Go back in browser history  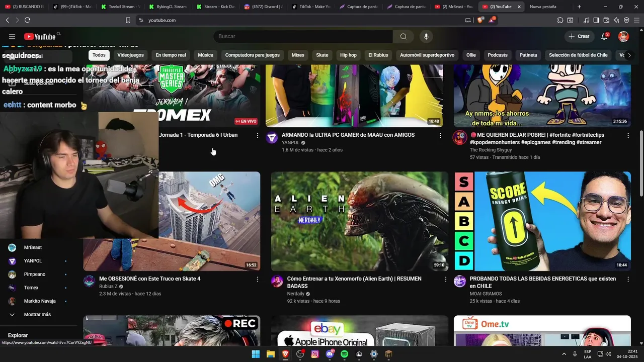7,20
